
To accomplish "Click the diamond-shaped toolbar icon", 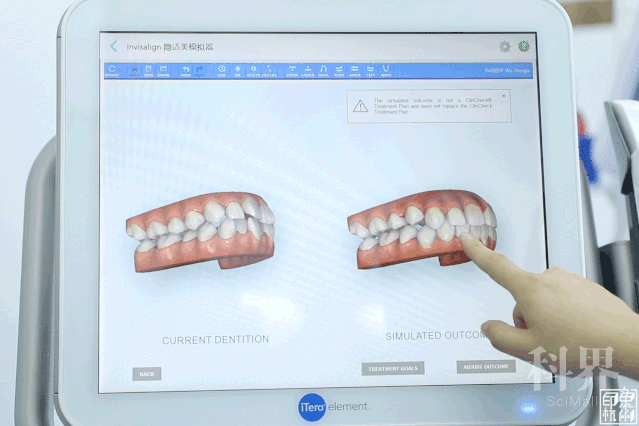I will [238, 71].
